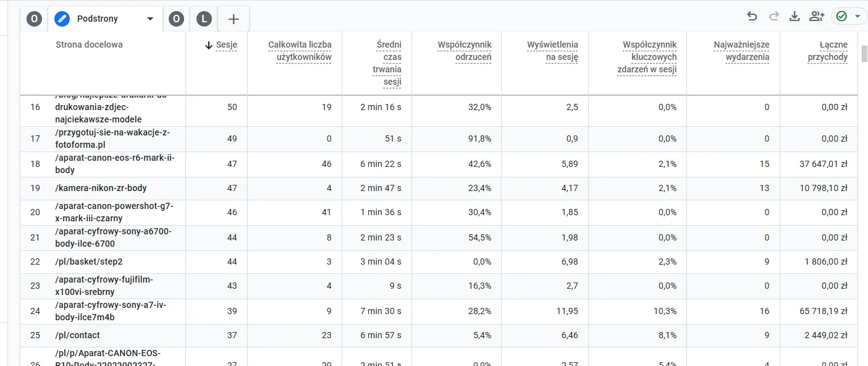Click the redo arrow icon
The height and width of the screenshot is (366, 868).
(773, 17)
